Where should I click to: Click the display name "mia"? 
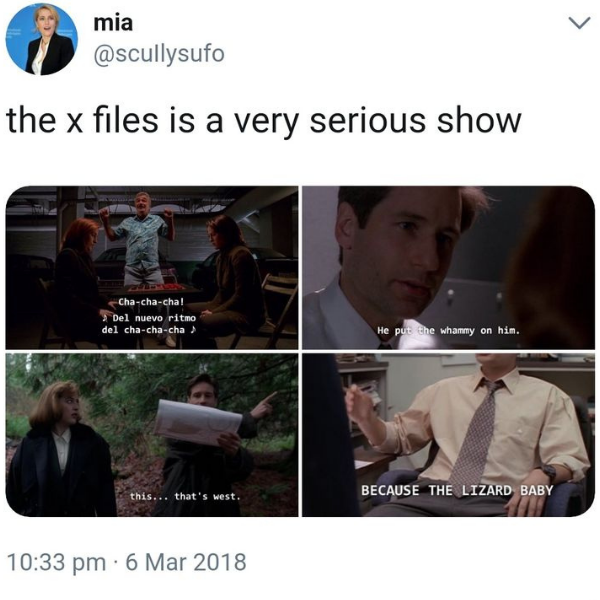click(113, 23)
